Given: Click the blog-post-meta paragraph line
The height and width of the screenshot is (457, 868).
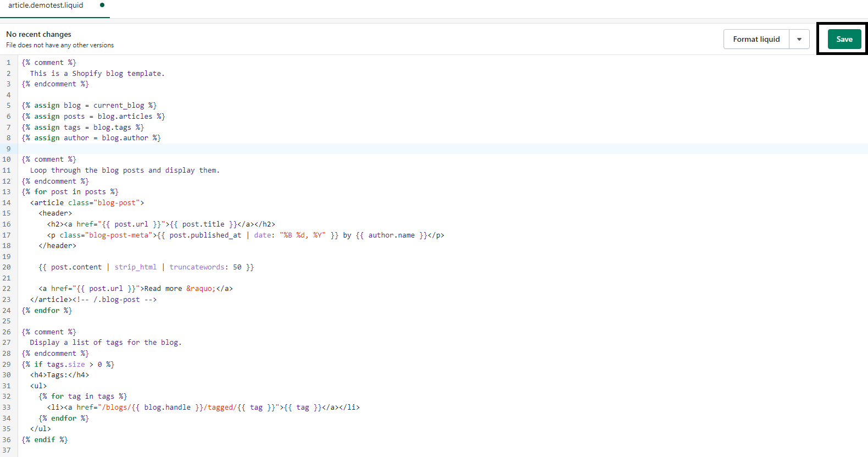Looking at the screenshot, I should click(246, 235).
